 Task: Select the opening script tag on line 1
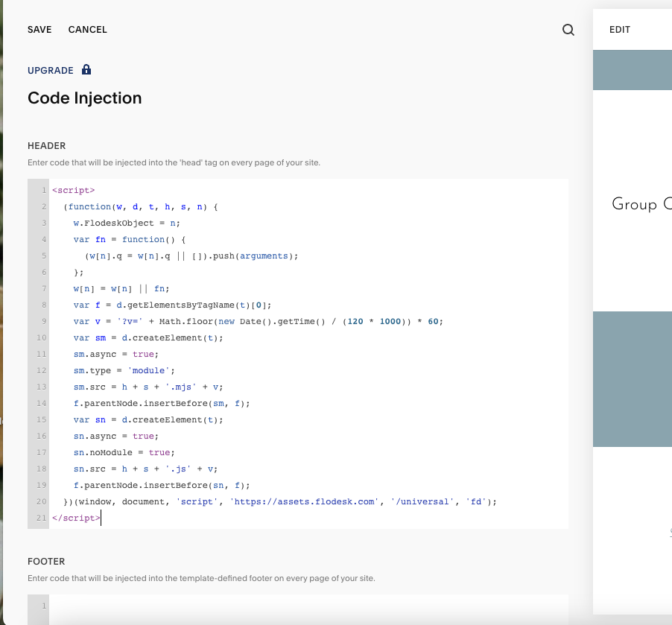tap(73, 190)
